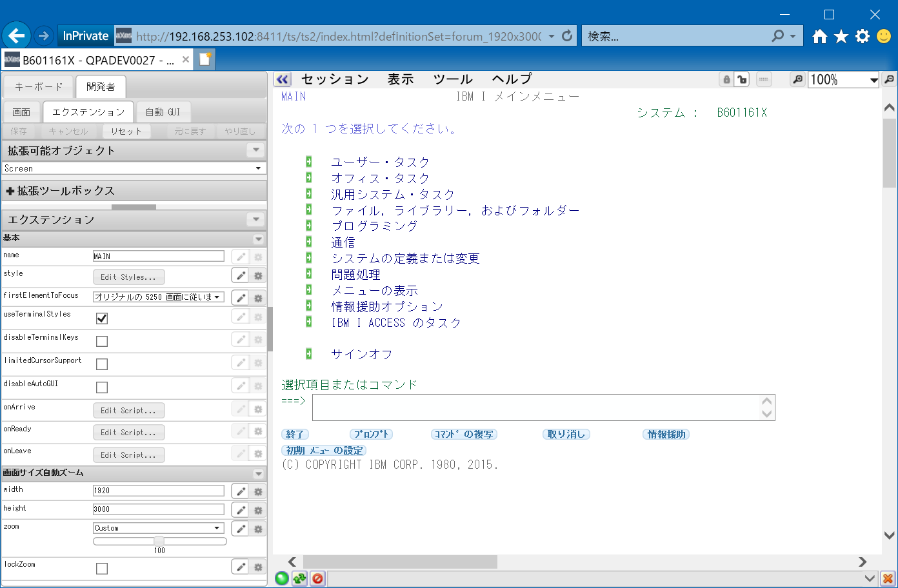This screenshot has height=588, width=898.
Task: Switch to 画面 tab
Action: [21, 112]
